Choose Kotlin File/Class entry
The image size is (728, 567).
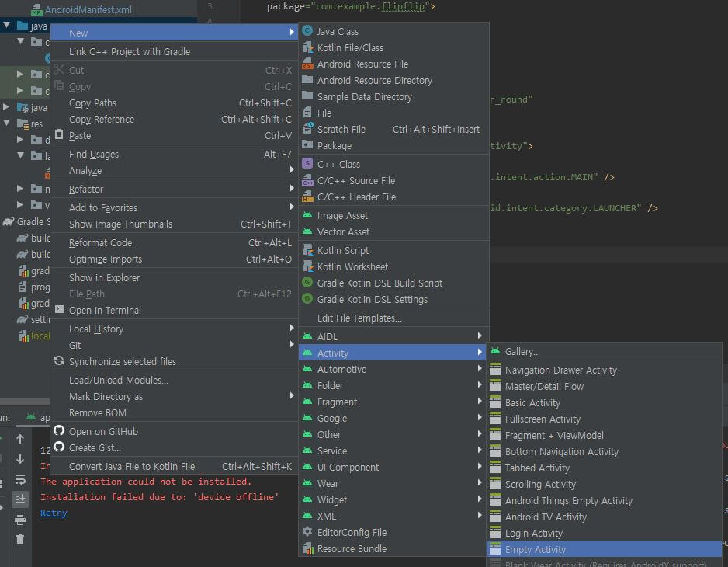[393, 48]
